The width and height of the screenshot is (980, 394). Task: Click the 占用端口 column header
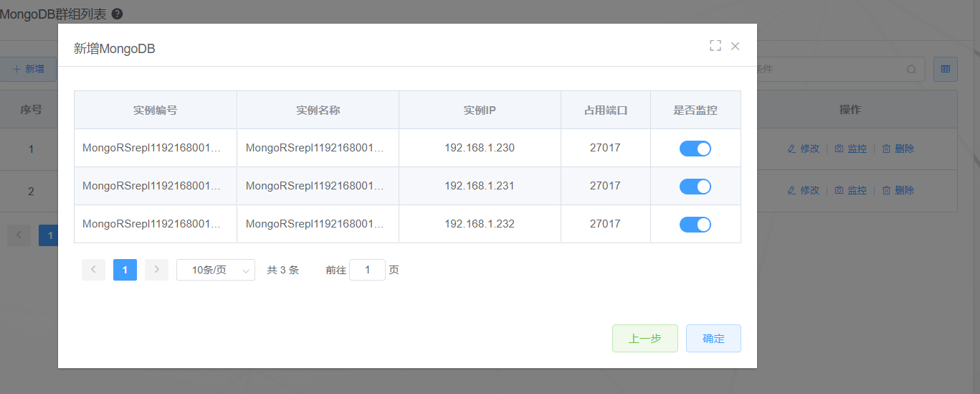click(x=606, y=111)
